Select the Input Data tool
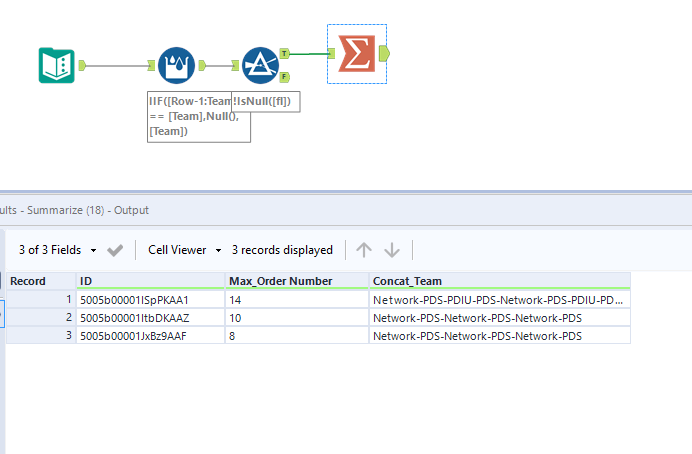This screenshot has height=454, width=692. point(57,66)
